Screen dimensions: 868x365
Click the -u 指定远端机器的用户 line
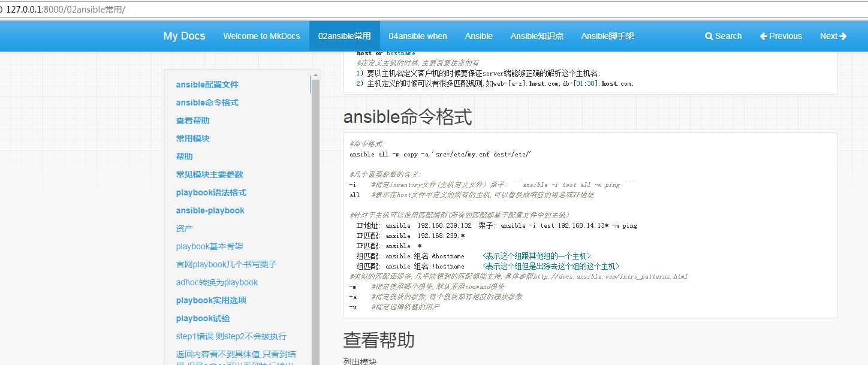tap(394, 307)
